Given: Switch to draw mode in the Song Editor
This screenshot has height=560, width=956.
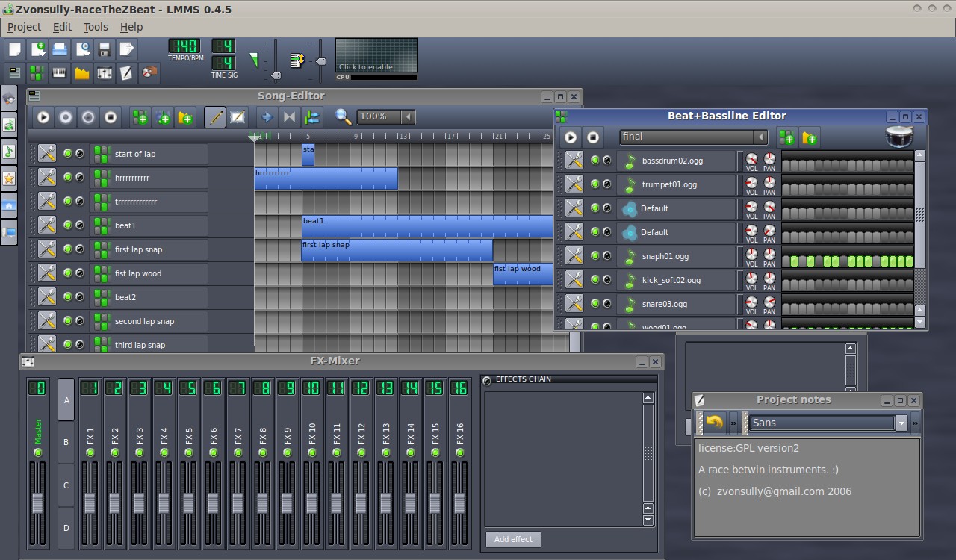Looking at the screenshot, I should (215, 116).
